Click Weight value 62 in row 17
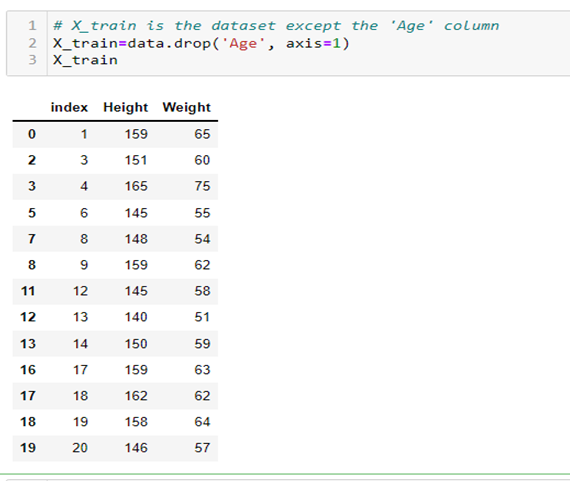The image size is (570, 483). coord(202,396)
